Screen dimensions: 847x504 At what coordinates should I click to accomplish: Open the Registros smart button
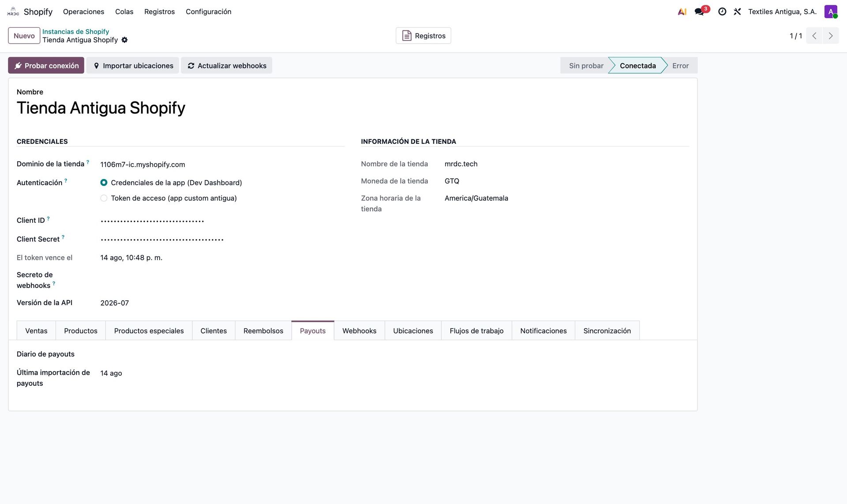coord(423,36)
